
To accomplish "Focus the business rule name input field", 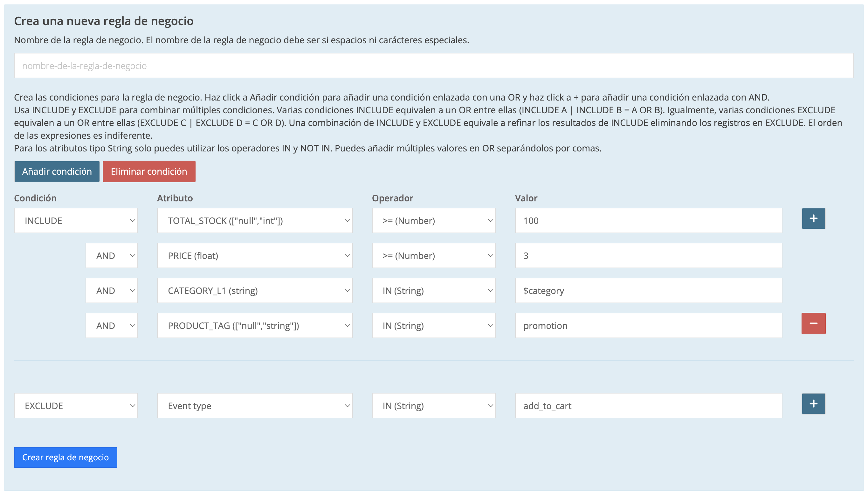I will point(433,66).
